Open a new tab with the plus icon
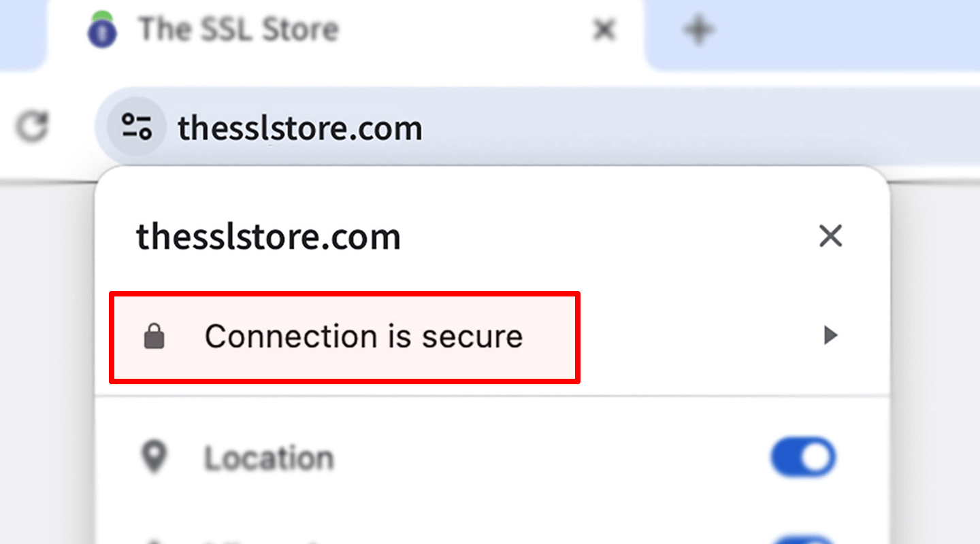The width and height of the screenshot is (980, 544). pyautogui.click(x=698, y=29)
